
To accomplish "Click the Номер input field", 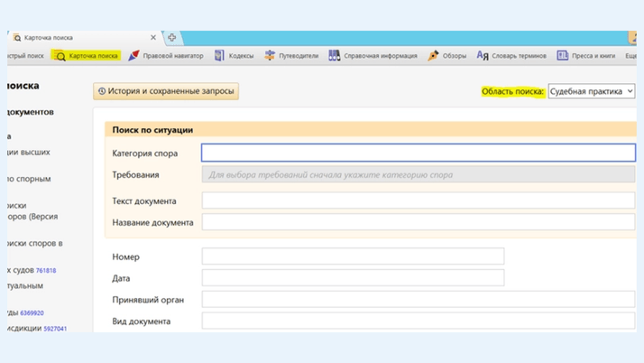I will point(353,256).
